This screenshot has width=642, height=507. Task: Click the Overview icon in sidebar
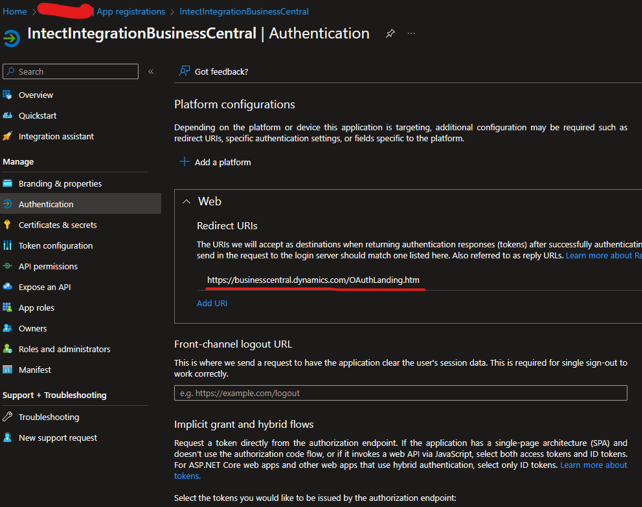tap(7, 95)
